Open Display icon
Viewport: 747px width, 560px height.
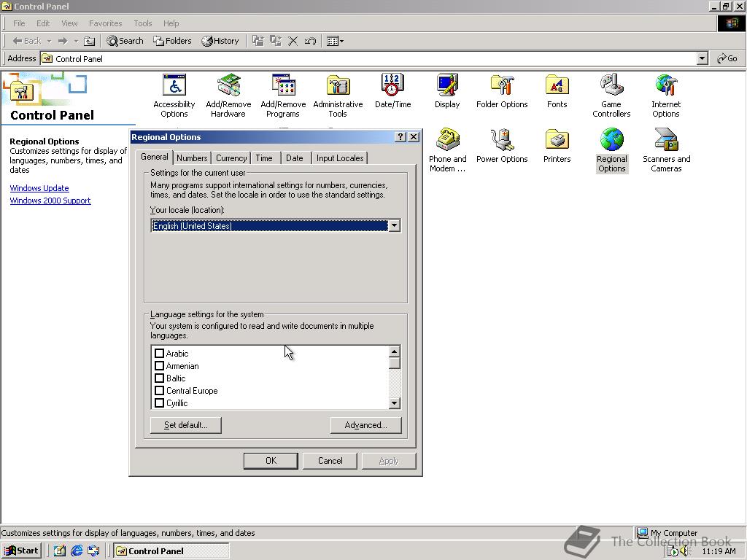pyautogui.click(x=447, y=91)
